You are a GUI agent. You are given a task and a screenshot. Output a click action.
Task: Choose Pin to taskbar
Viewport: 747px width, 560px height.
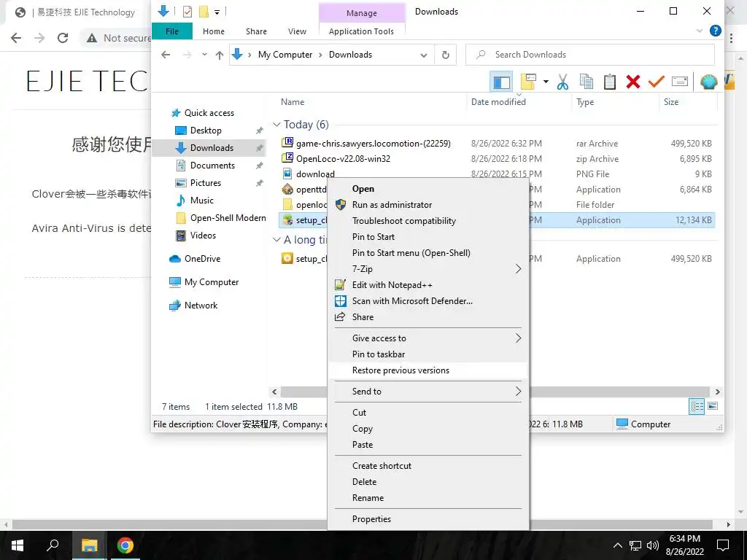point(428,354)
